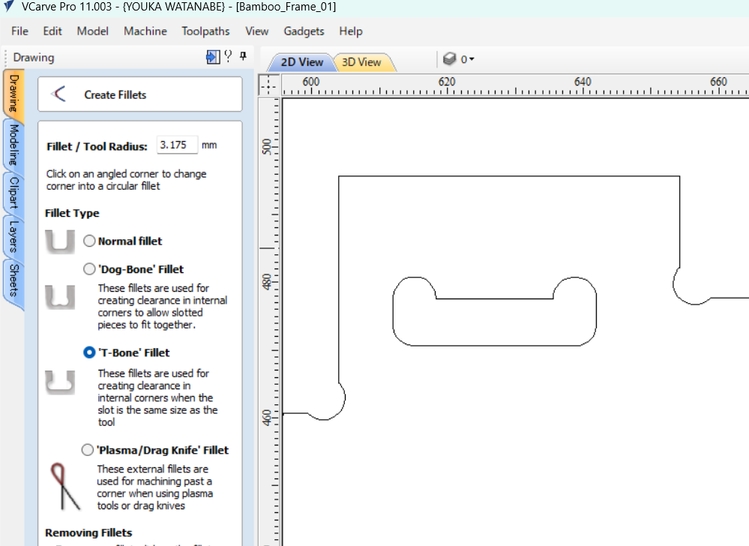Open the Edit menu
The width and height of the screenshot is (749, 546).
point(52,31)
